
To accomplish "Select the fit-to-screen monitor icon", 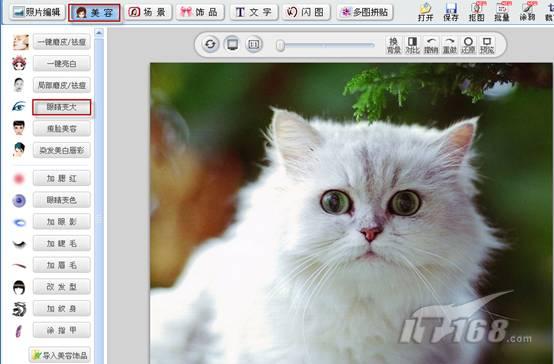I will (x=232, y=44).
